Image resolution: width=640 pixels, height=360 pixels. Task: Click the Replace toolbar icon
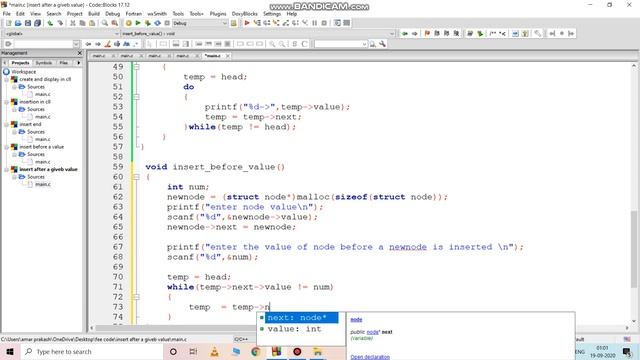click(115, 23)
